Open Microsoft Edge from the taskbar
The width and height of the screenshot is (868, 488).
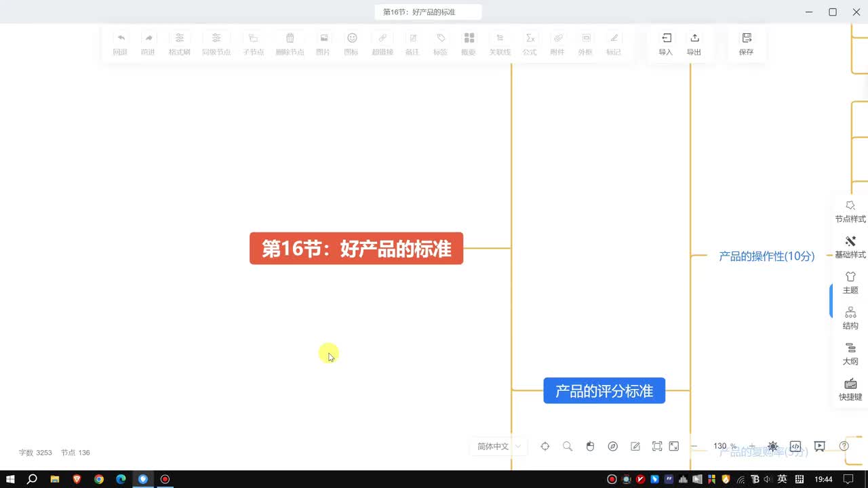click(x=121, y=479)
